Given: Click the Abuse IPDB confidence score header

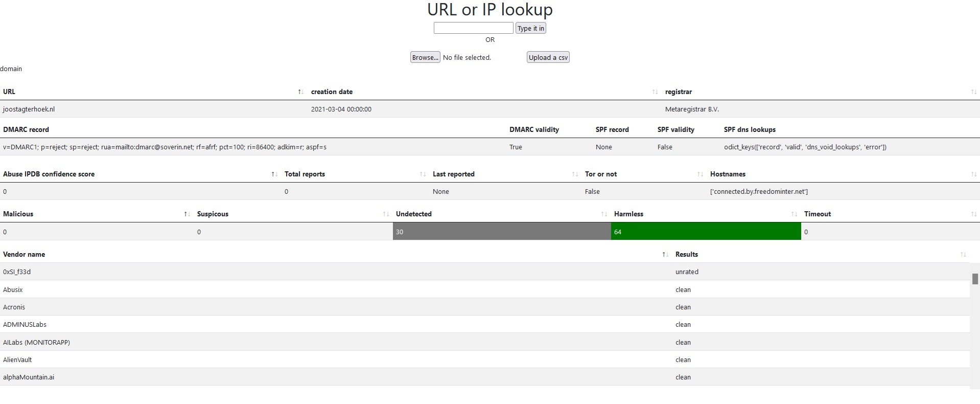Looking at the screenshot, I should click(49, 174).
